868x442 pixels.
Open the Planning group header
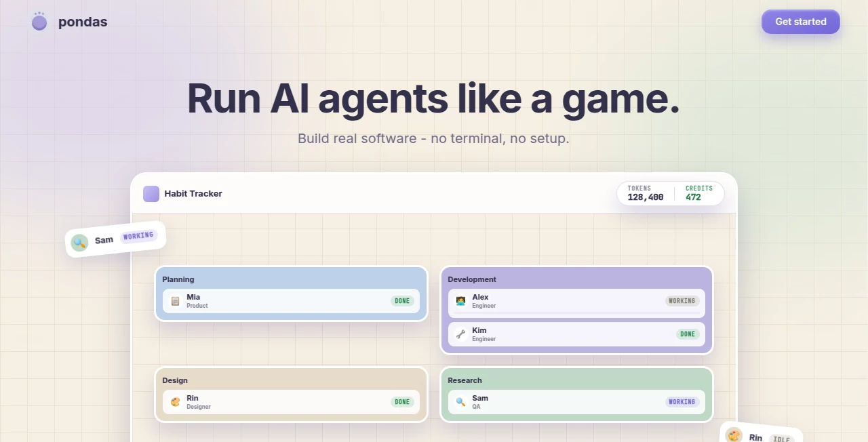click(x=178, y=279)
